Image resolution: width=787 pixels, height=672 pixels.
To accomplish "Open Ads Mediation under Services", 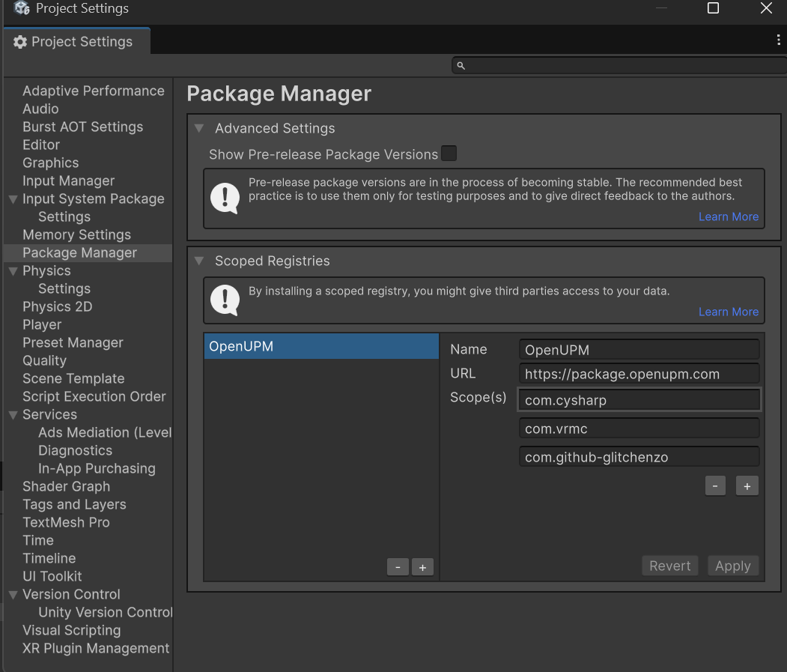I will [105, 433].
